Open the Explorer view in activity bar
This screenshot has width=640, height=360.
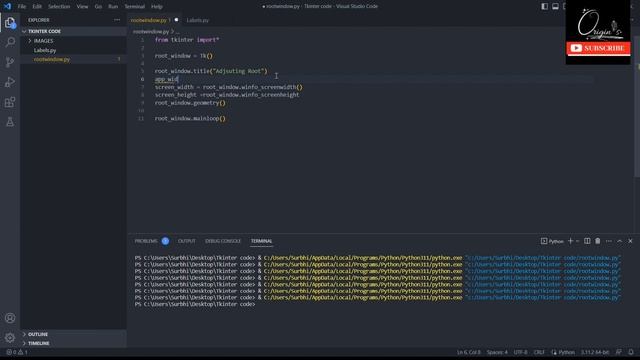coord(10,22)
